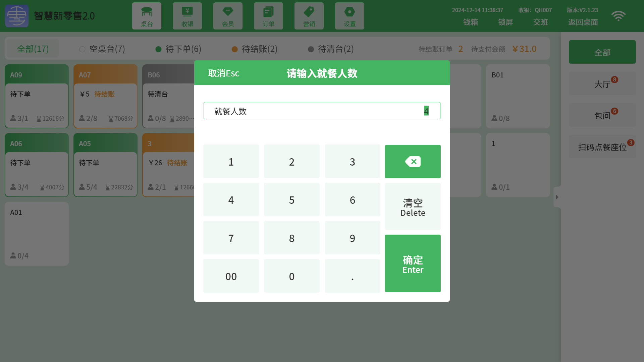Click the 钱箱 (cash drawer) icon
The height and width of the screenshot is (362, 644).
click(x=471, y=21)
